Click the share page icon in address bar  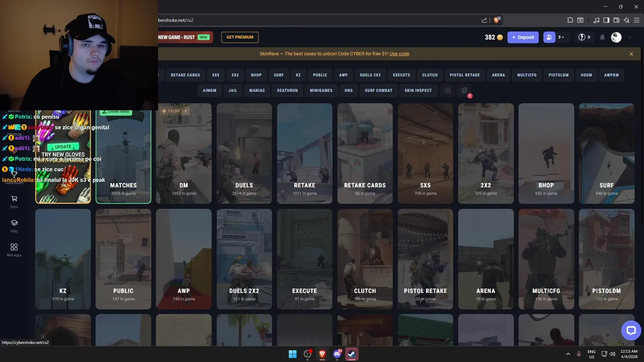(484, 20)
